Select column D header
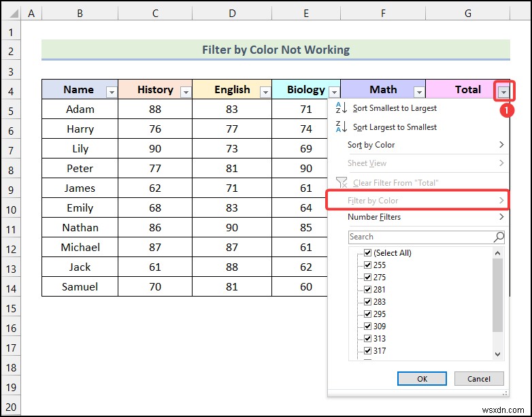This screenshot has height=417, width=532. (232, 13)
